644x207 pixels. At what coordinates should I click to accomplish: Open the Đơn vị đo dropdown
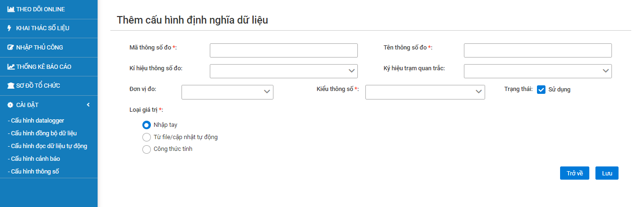[x=227, y=92]
